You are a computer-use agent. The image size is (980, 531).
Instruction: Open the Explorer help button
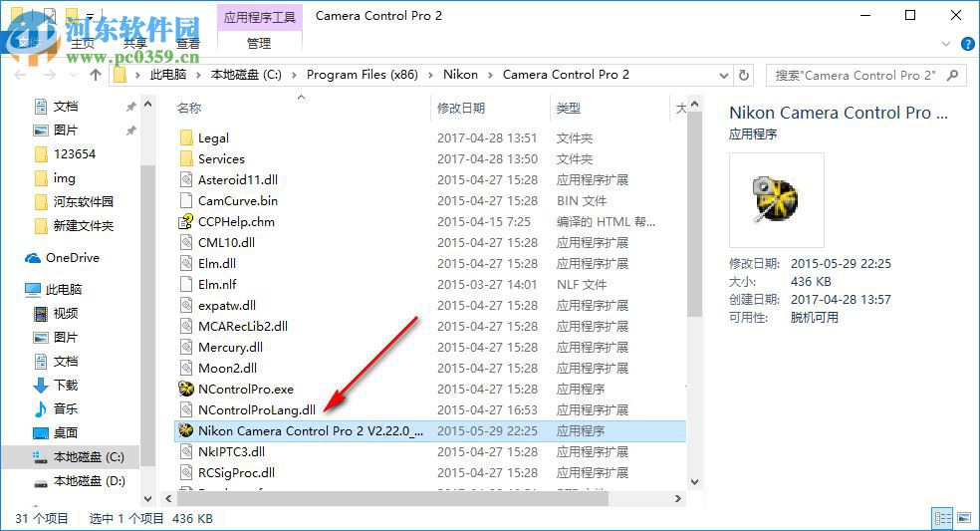click(967, 44)
